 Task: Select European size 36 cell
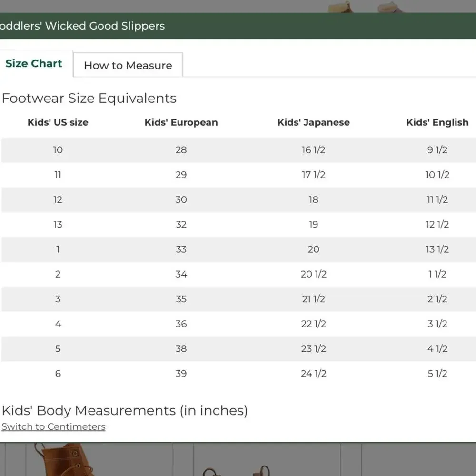pyautogui.click(x=181, y=324)
